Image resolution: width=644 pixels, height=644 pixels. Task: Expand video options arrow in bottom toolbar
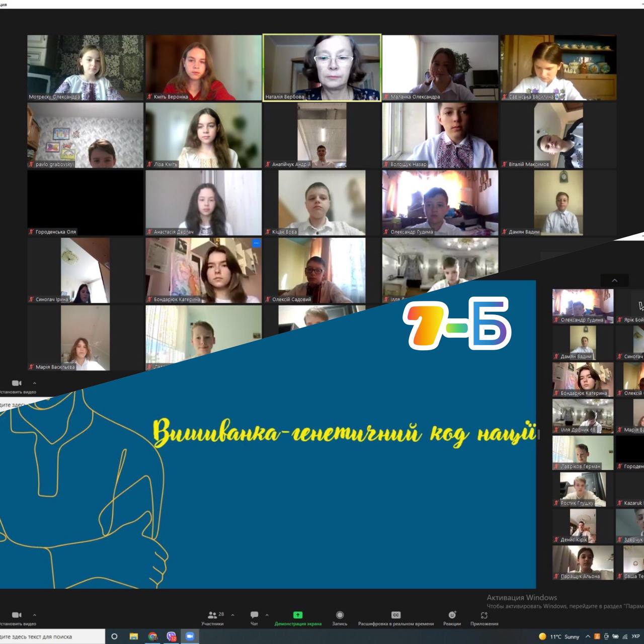click(x=34, y=615)
